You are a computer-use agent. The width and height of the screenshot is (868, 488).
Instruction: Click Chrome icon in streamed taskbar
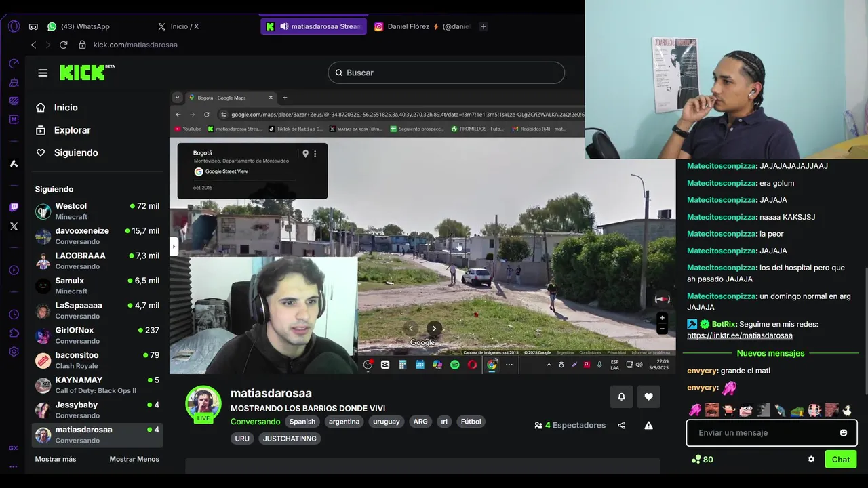pos(492,365)
